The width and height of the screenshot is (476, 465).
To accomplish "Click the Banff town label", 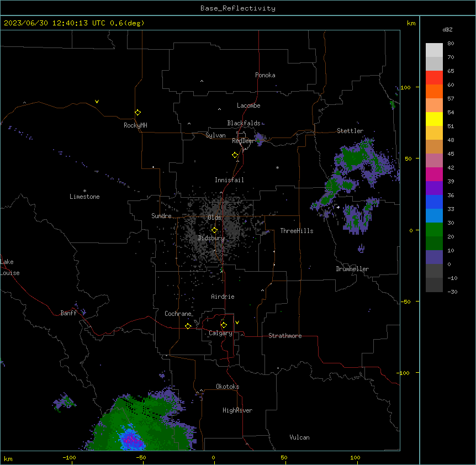I will (x=68, y=313).
